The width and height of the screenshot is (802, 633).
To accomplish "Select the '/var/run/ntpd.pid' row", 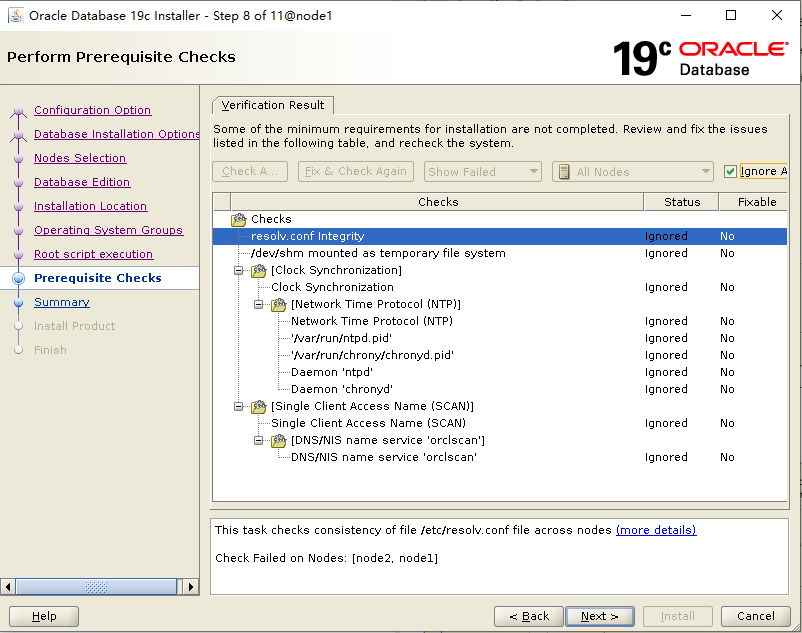I will (x=500, y=338).
